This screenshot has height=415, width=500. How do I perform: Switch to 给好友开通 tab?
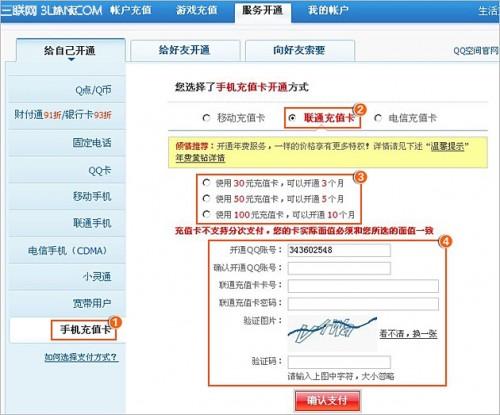click(185, 50)
